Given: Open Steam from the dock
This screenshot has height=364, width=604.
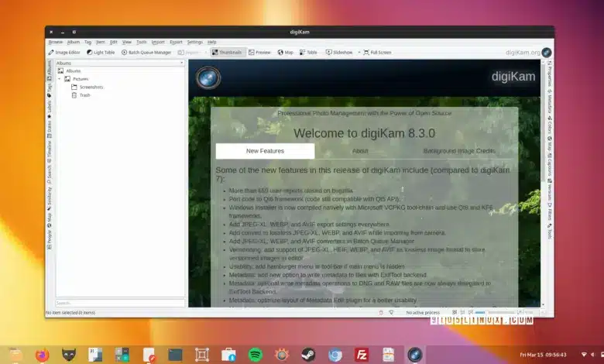Looking at the screenshot, I should point(308,355).
